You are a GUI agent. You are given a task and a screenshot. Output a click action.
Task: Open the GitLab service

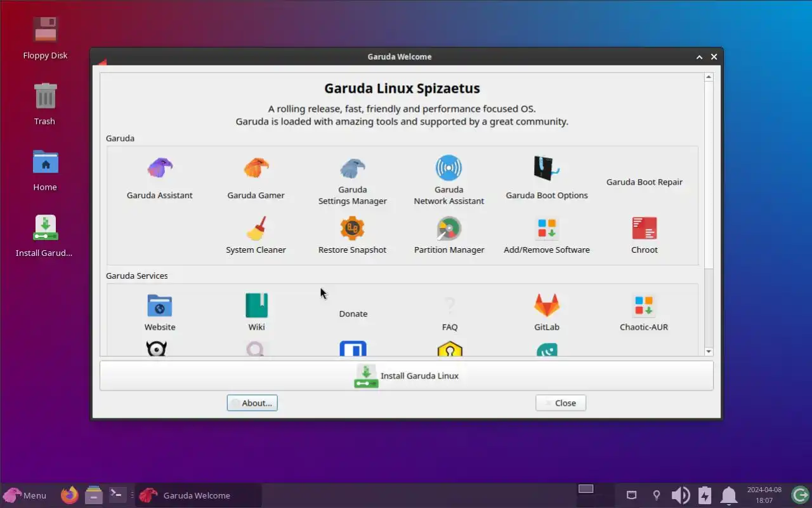pyautogui.click(x=546, y=312)
